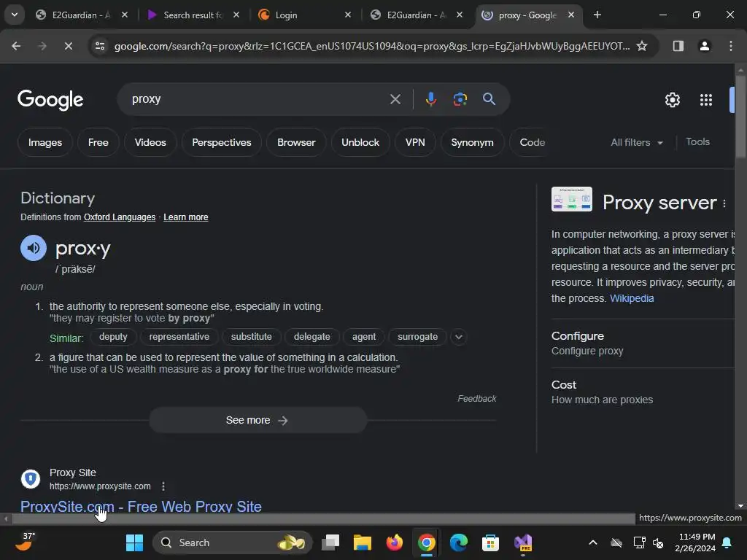Stop loading the page

click(x=68, y=46)
